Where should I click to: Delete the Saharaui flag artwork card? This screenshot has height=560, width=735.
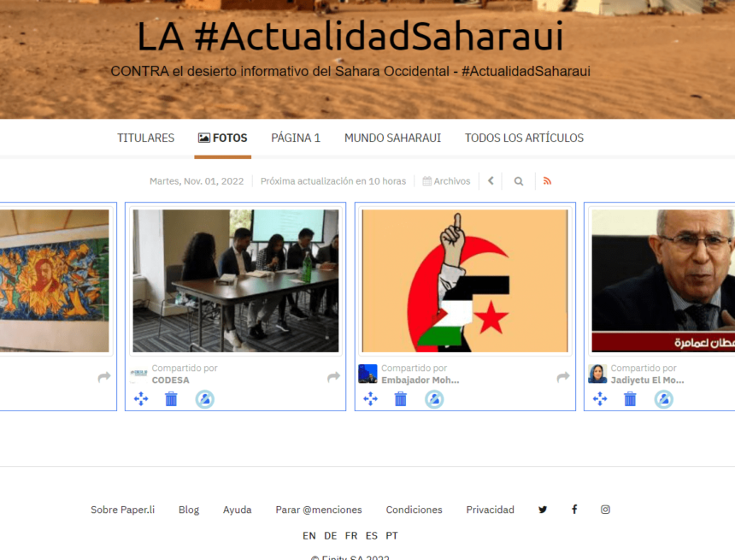click(x=400, y=398)
